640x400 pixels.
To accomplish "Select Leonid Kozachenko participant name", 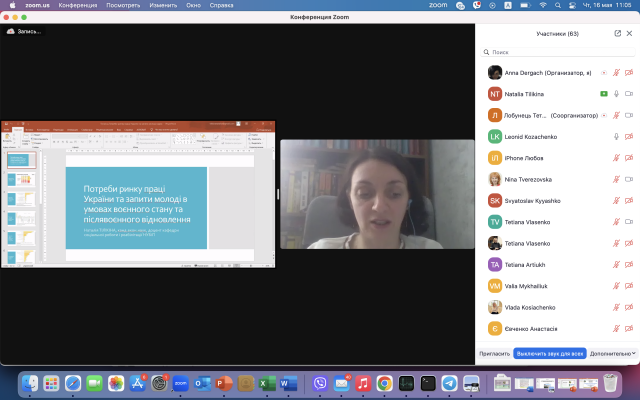I will (531, 137).
